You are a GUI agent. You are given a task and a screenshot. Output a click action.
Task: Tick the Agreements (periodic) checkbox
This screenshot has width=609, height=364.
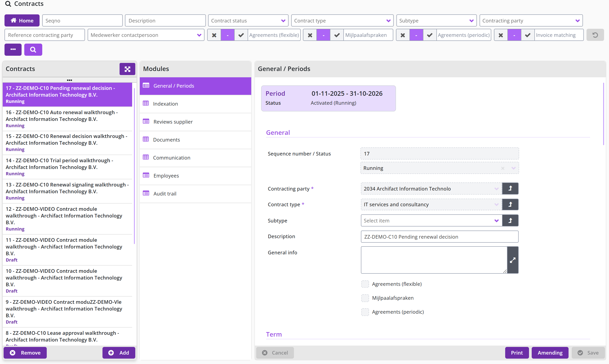pyautogui.click(x=365, y=312)
